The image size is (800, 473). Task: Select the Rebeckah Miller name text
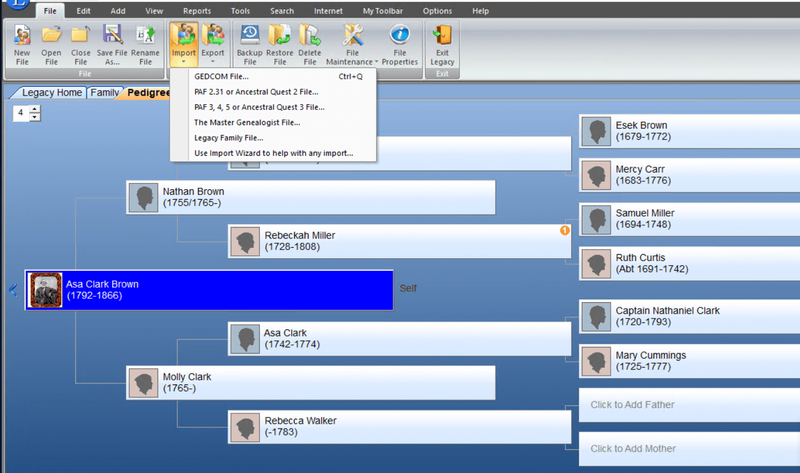(299, 235)
